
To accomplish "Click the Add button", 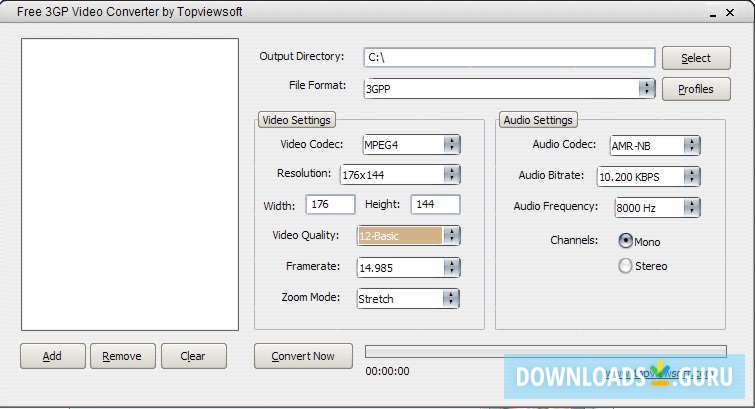I will click(x=52, y=356).
